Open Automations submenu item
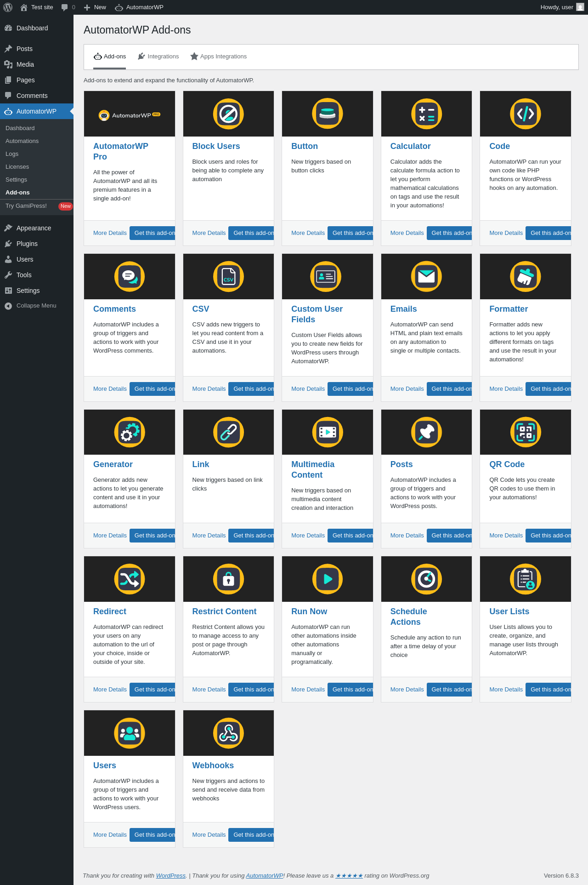 pos(37,141)
